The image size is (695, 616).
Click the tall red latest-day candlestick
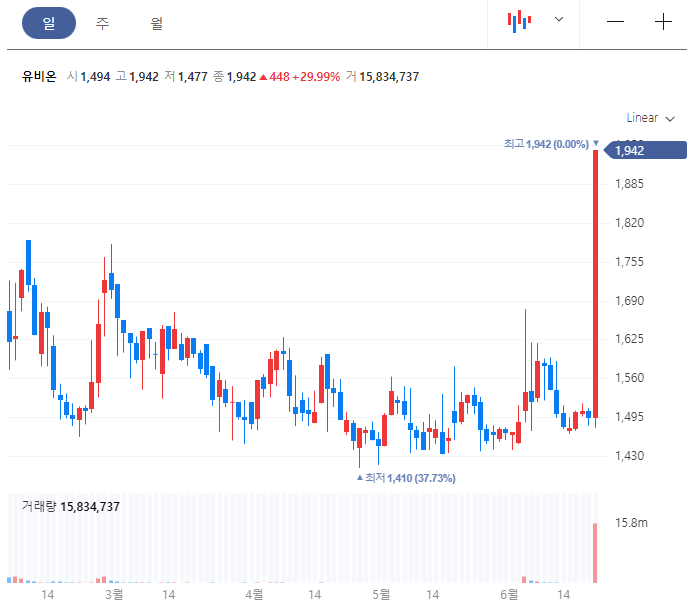coord(596,284)
